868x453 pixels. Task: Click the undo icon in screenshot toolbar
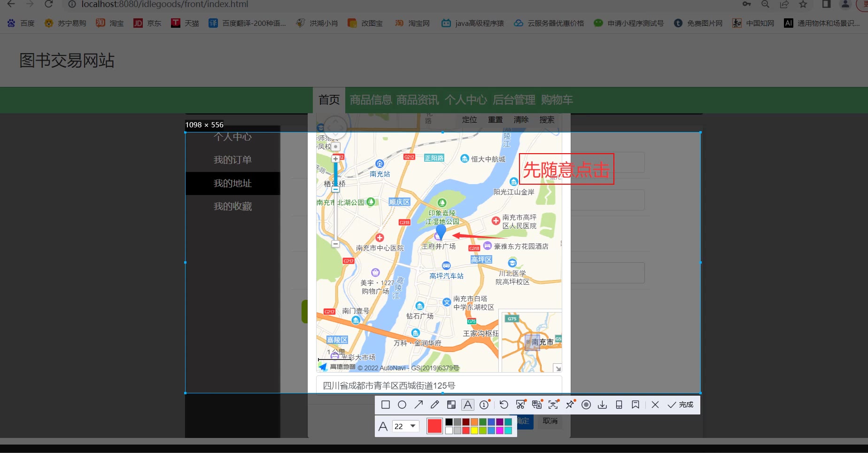[x=504, y=405]
